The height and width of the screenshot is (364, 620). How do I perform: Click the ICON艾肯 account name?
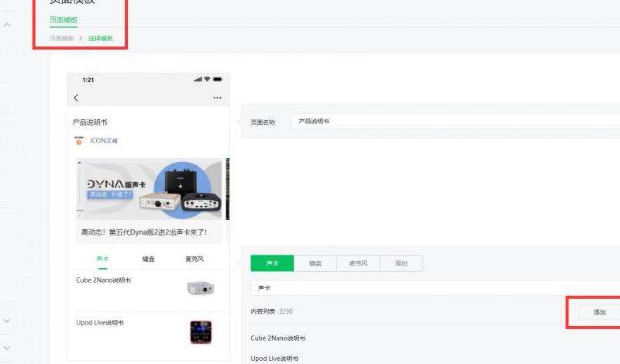click(x=104, y=140)
